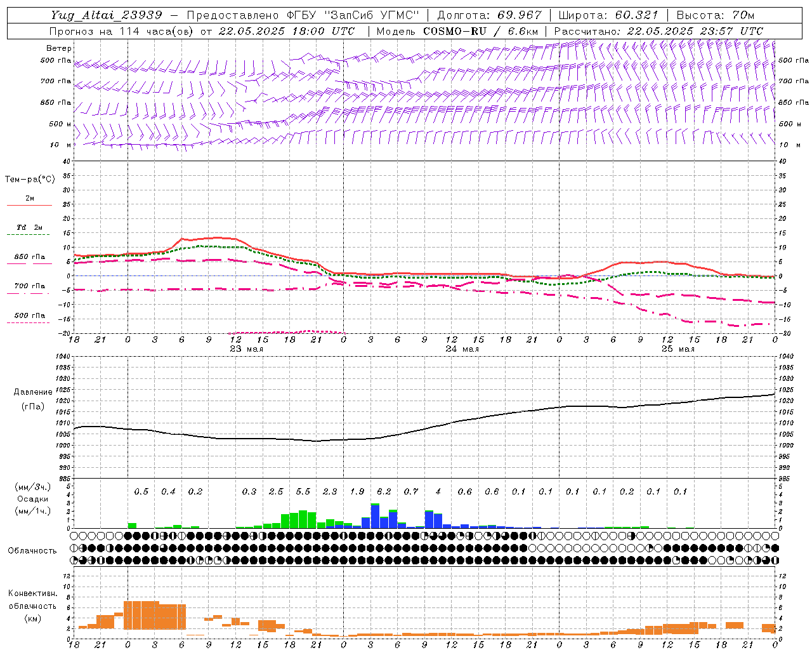This screenshot has height=650, width=812.
Task: Click the "500 м" wind level label on left
Action: (x=60, y=124)
